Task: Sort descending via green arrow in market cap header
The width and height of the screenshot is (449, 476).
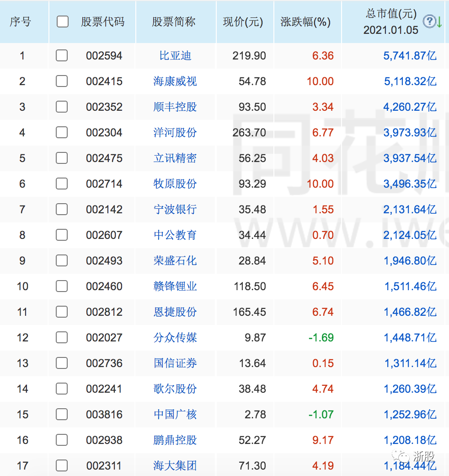Action: 439,22
